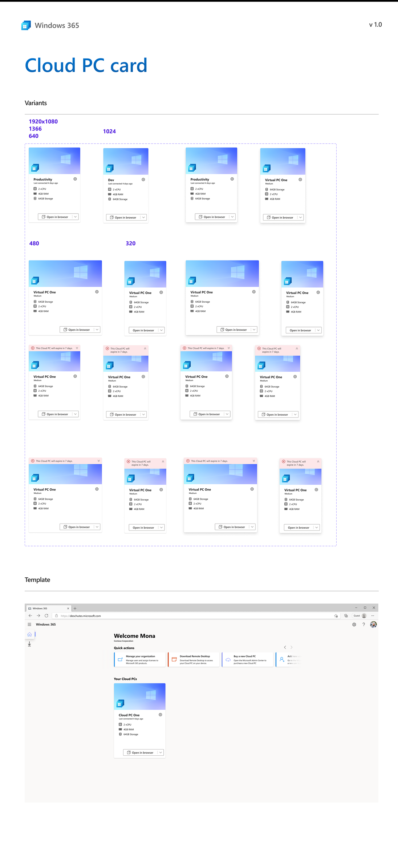Open the Manage your organization card
Image resolution: width=398 pixels, height=868 pixels.
(x=140, y=659)
